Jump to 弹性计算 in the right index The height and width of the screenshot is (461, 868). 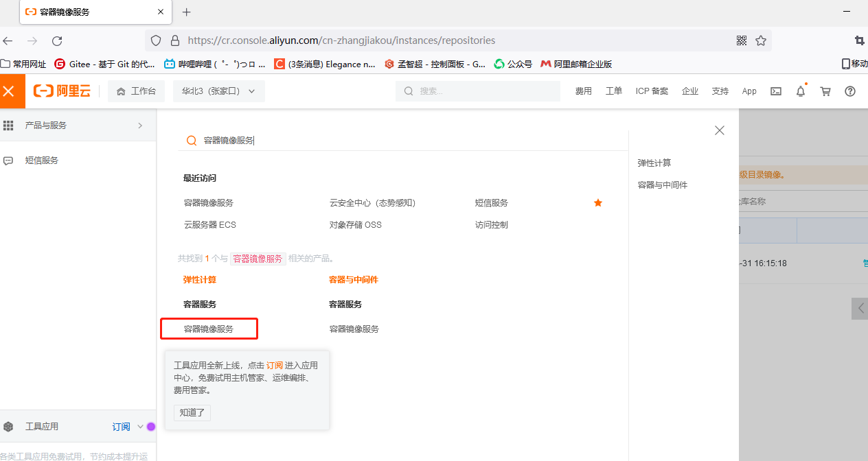click(x=654, y=163)
